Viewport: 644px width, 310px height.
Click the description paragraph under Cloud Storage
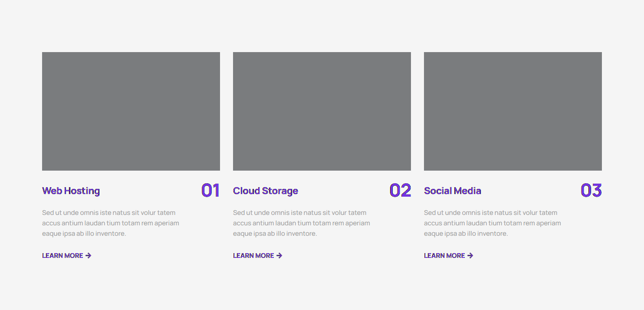[302, 223]
